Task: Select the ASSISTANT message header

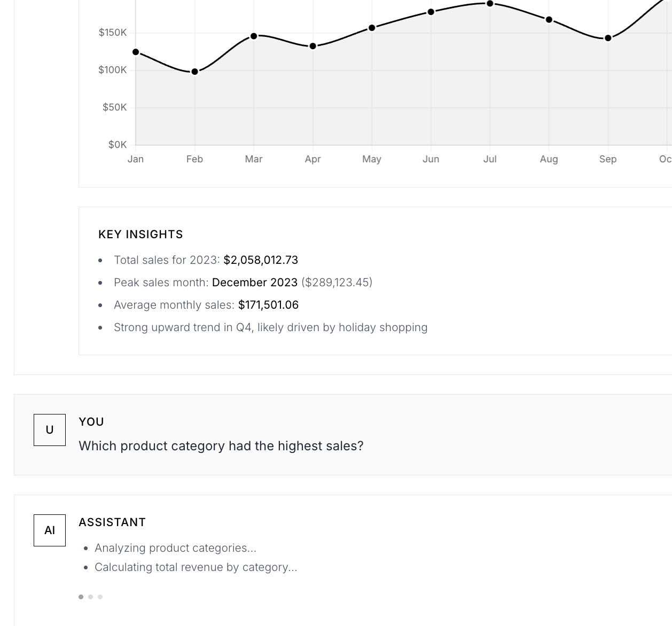Action: pyautogui.click(x=112, y=522)
